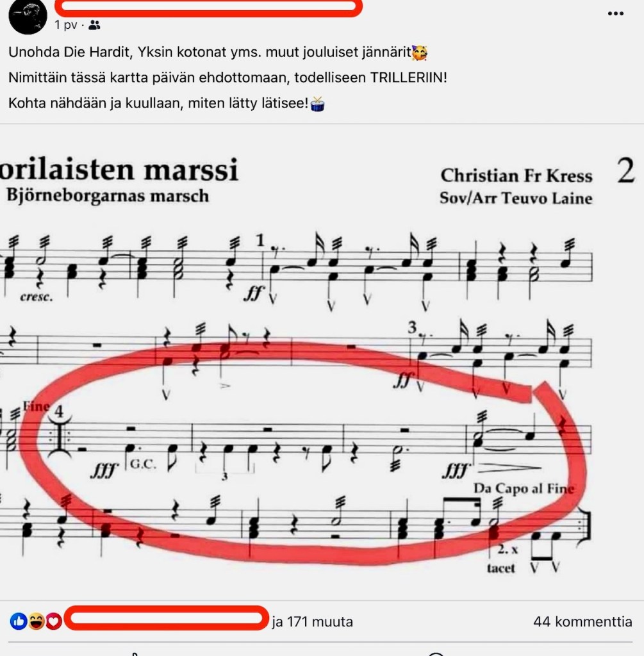
Task: Open the 'ja 171 muuta' reactions list
Action: point(312,621)
